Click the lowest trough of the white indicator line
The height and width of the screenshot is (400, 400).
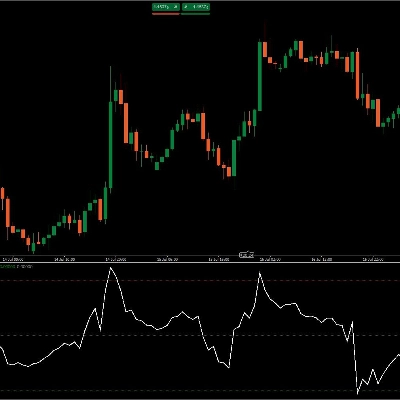(x=358, y=393)
